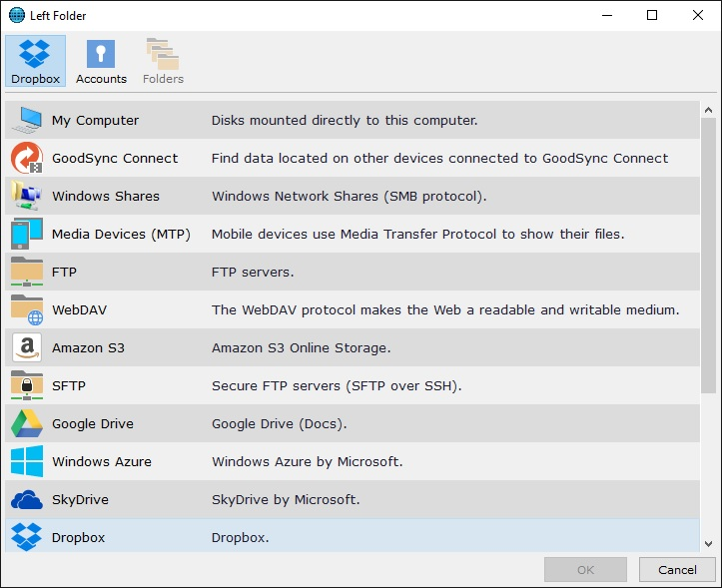Select the GoodSync Connect icon
Screen dimensions: 722x588
coord(26,158)
